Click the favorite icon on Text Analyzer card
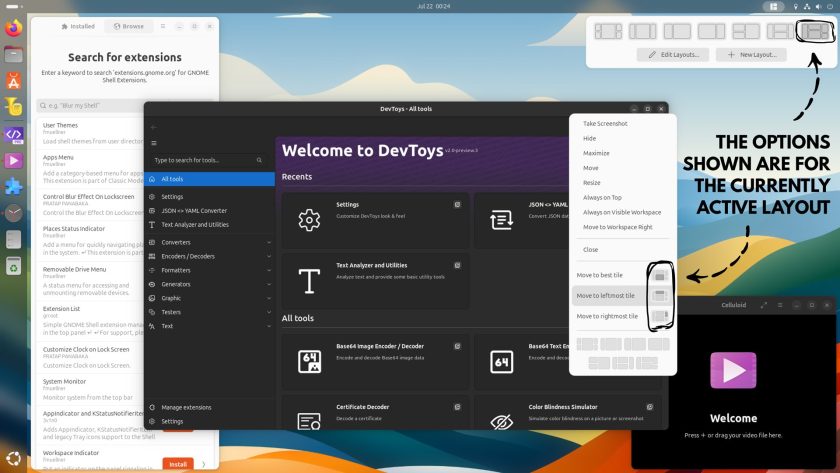Image resolution: width=840 pixels, height=473 pixels. (458, 265)
